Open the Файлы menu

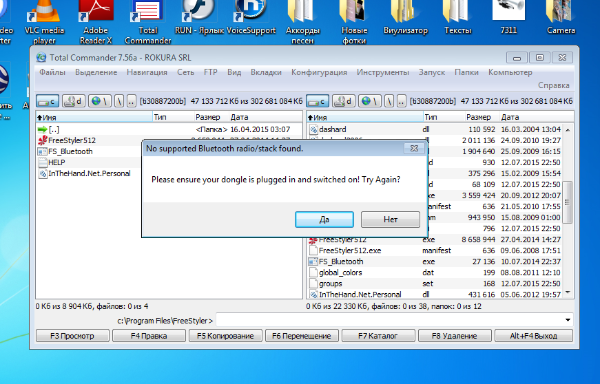[x=52, y=72]
